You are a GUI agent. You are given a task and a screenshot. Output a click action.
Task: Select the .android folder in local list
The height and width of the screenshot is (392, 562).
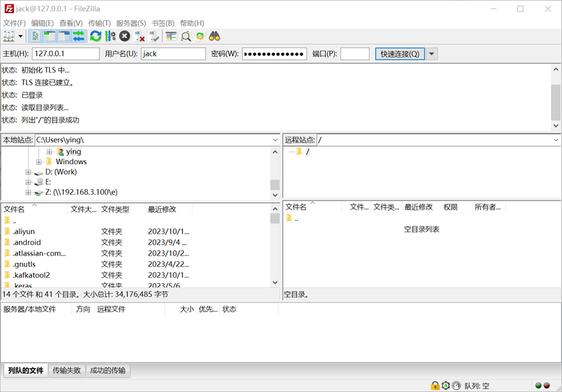pyautogui.click(x=27, y=242)
